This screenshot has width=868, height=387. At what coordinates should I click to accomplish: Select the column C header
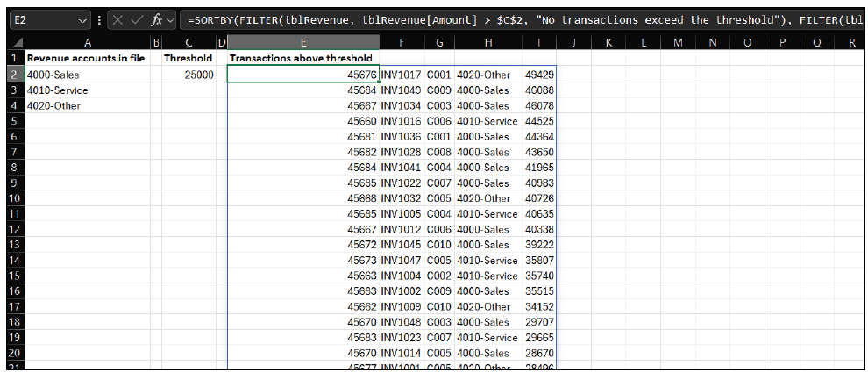pyautogui.click(x=189, y=42)
